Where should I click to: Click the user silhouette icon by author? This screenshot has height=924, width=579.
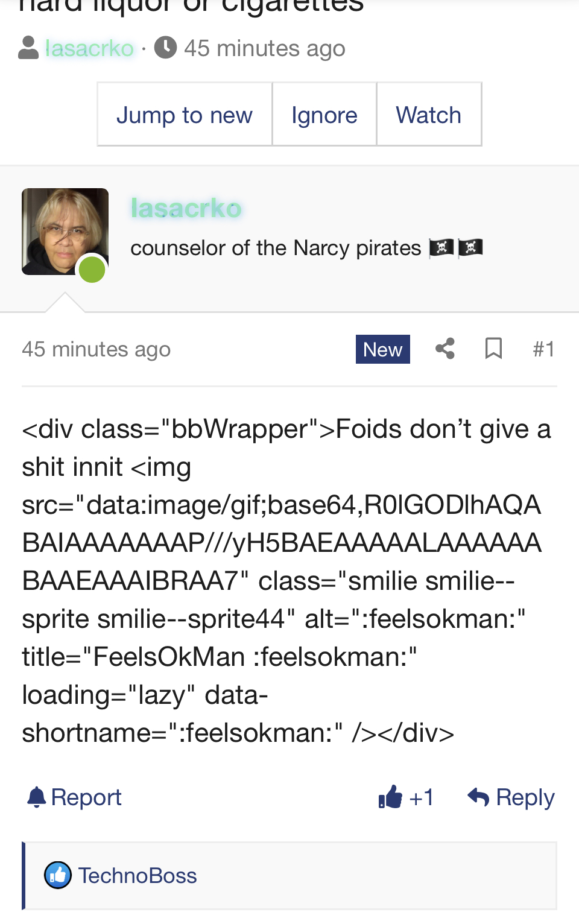(28, 48)
